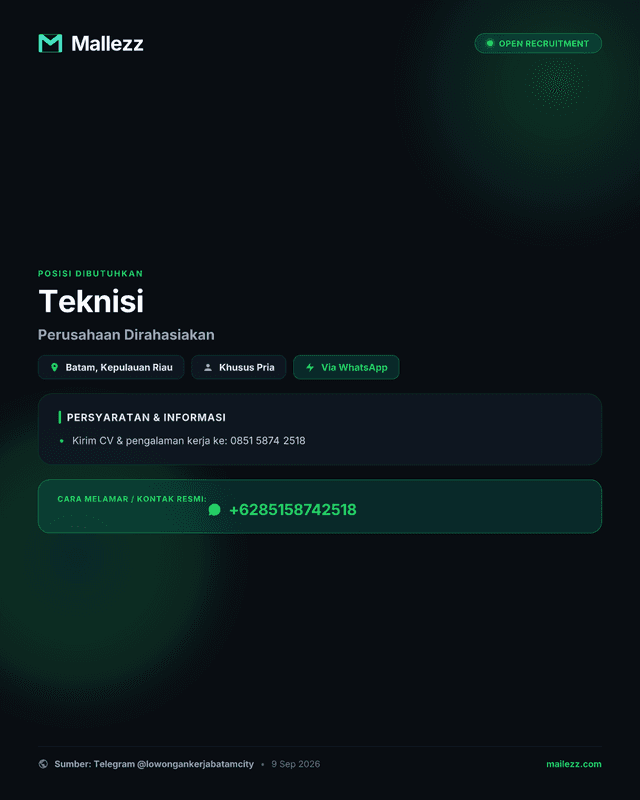Click the Persyaratan & Informasi heading
Screen dimensions: 640x800
(146, 417)
